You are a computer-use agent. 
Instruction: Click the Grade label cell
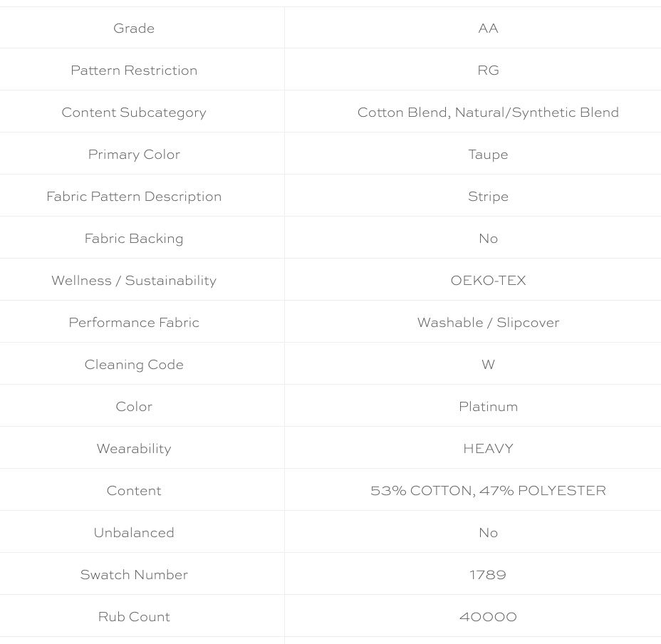click(134, 28)
